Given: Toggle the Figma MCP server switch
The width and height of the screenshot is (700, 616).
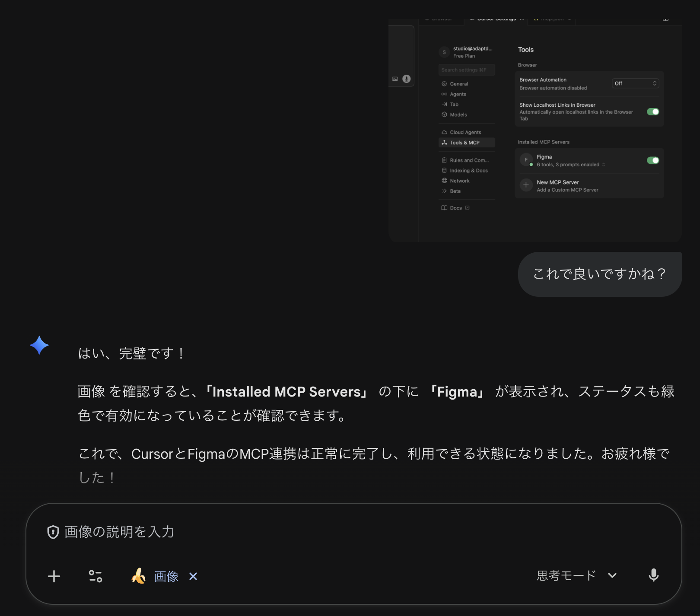Looking at the screenshot, I should 653,160.
